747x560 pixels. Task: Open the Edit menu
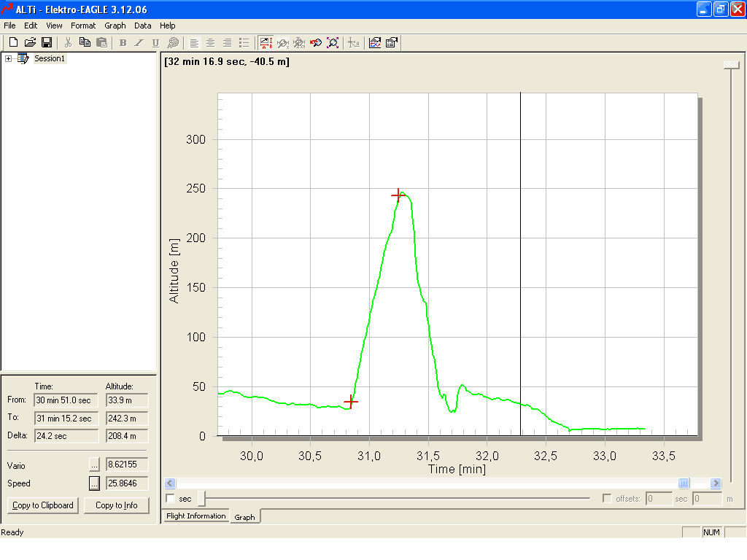(31, 26)
